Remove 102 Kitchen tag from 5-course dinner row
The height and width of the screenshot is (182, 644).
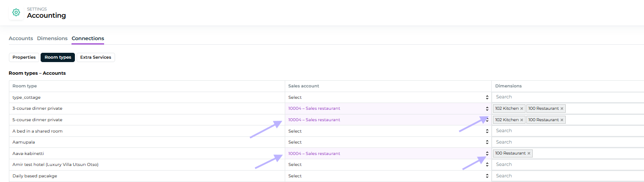pyautogui.click(x=522, y=120)
